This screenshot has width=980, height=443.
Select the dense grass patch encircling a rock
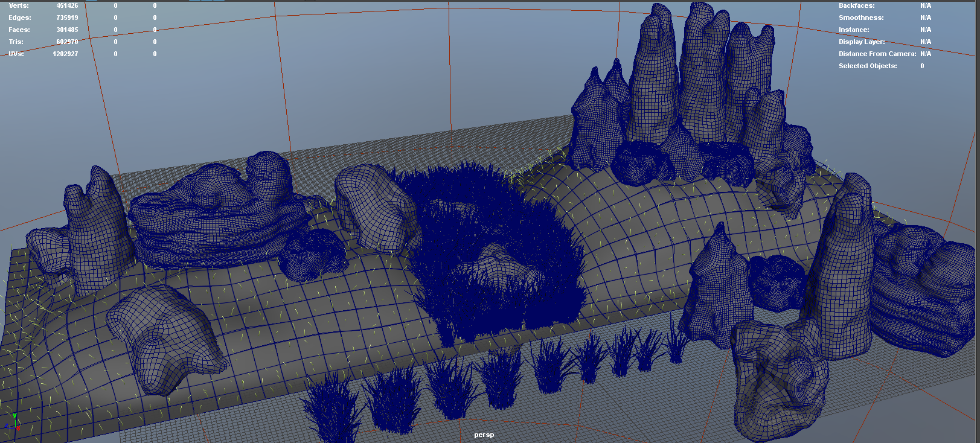[495, 253]
